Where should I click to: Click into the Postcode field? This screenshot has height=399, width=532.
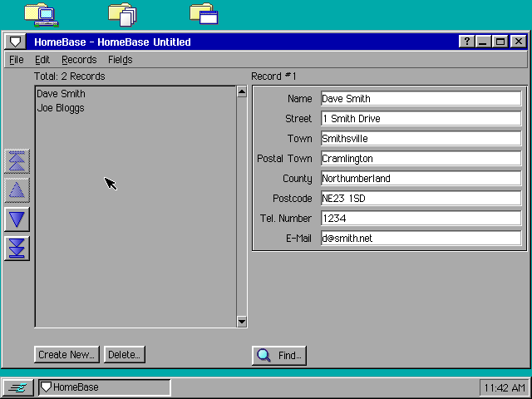pos(421,199)
